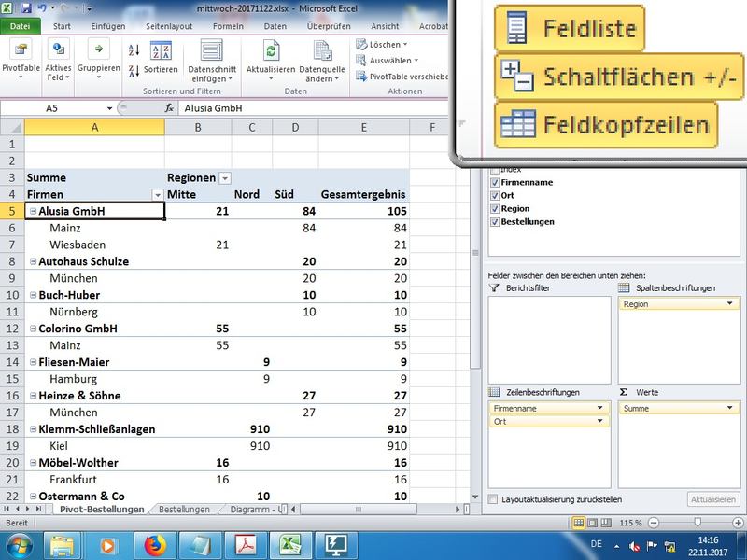This screenshot has height=560, width=747.
Task: Open Windows Explorer from taskbar
Action: click(63, 546)
